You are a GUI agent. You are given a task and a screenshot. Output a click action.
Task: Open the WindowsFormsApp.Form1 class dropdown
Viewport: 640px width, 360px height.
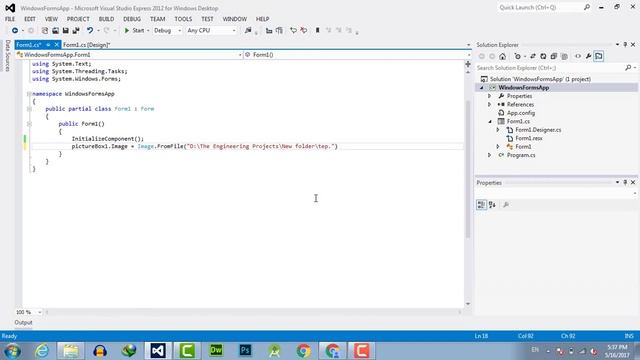(129, 55)
